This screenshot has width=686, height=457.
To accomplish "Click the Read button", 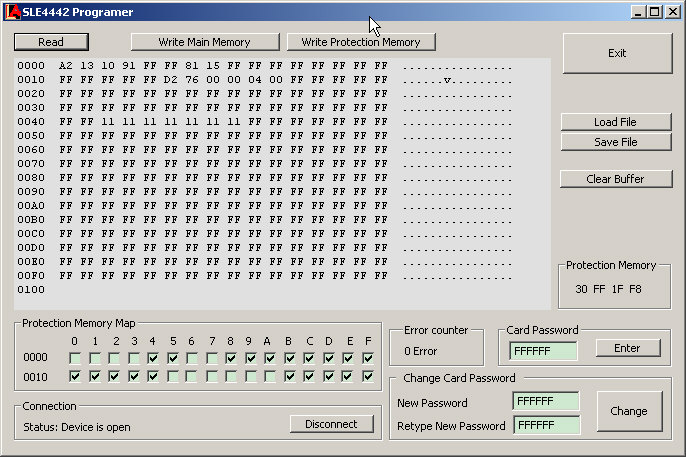I will [51, 42].
